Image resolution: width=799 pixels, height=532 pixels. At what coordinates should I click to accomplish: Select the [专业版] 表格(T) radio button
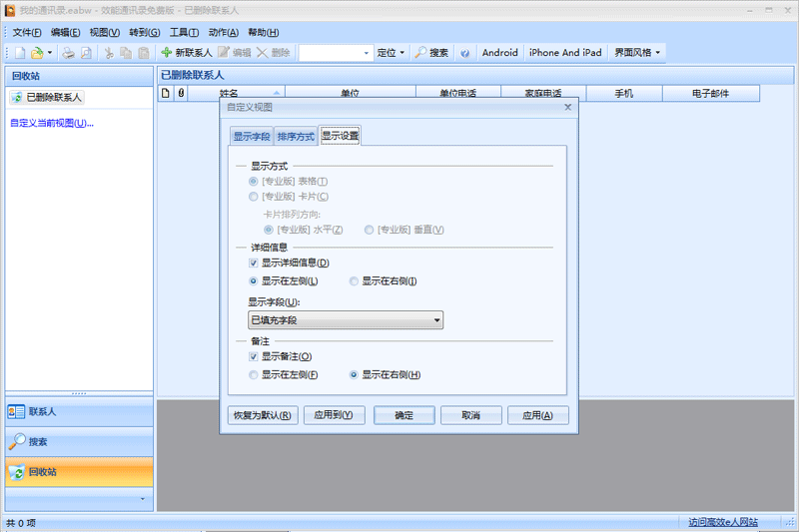(x=253, y=182)
